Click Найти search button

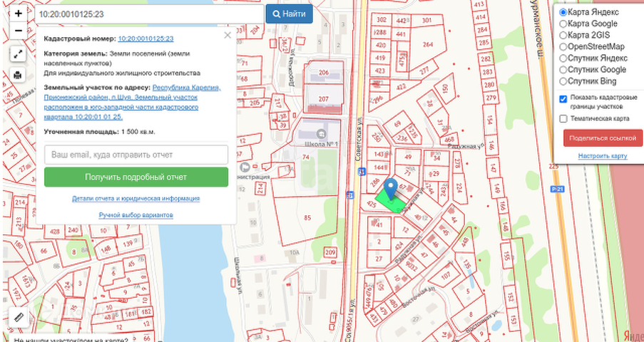[x=289, y=14]
